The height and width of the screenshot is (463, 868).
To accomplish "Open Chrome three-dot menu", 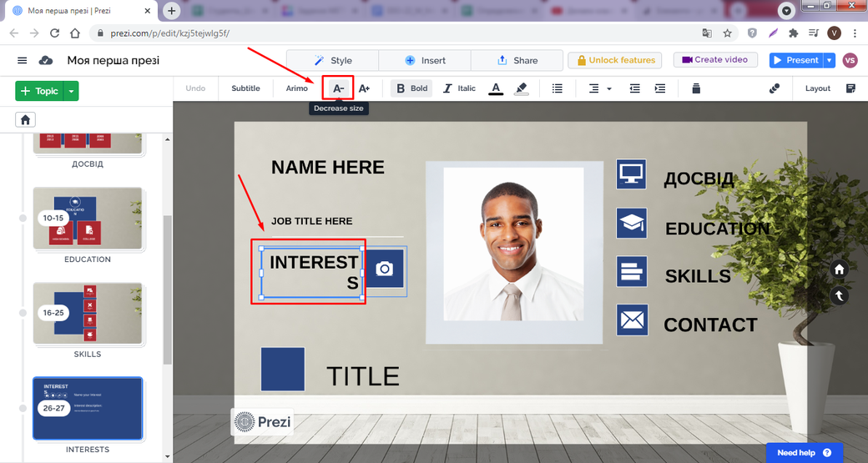I will click(x=855, y=33).
